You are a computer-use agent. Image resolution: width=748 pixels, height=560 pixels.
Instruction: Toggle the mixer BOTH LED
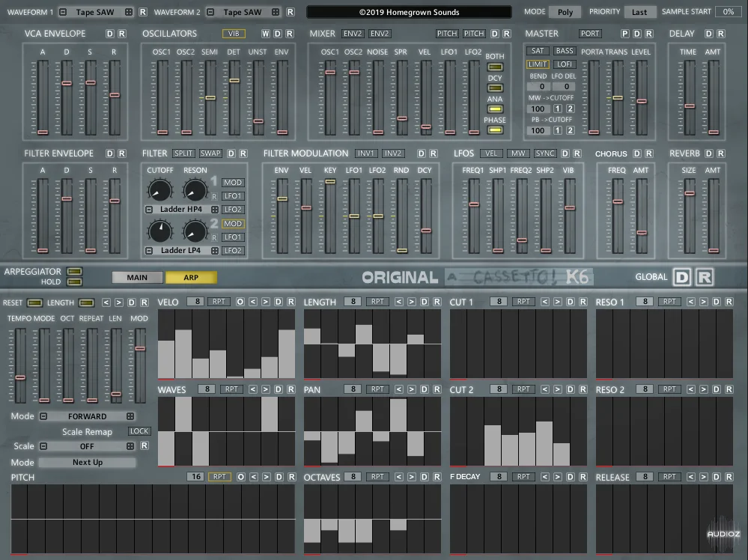(x=495, y=67)
